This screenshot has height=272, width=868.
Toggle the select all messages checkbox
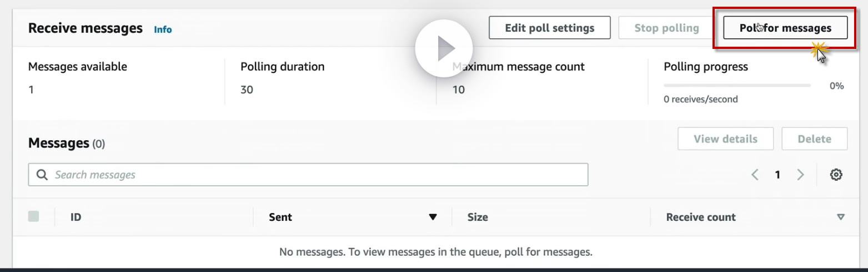pos(34,216)
